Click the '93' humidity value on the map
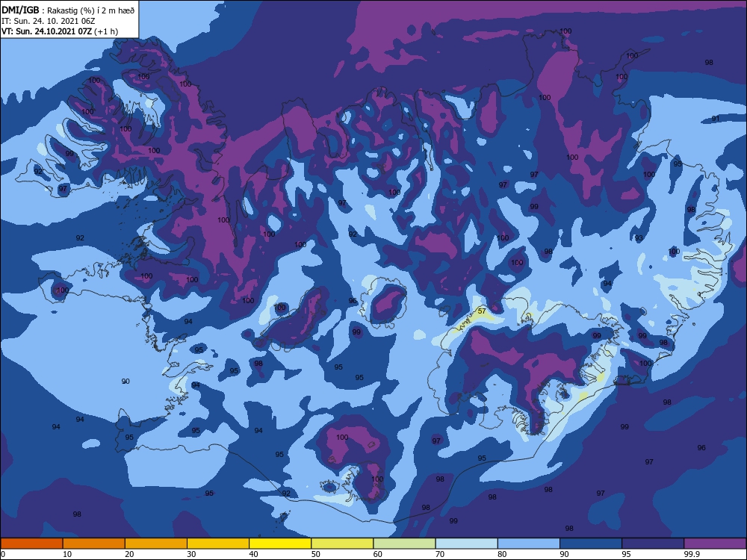The image size is (747, 560). point(639,237)
